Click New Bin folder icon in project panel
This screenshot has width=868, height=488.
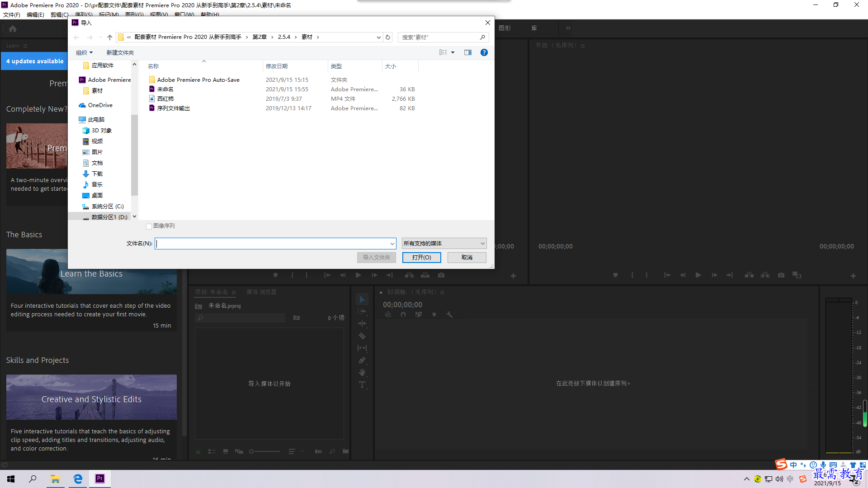coord(345,451)
